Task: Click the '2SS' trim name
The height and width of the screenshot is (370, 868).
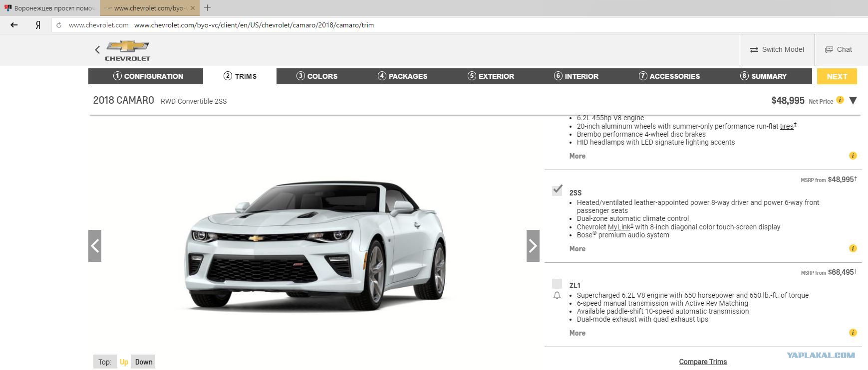Action: 576,193
